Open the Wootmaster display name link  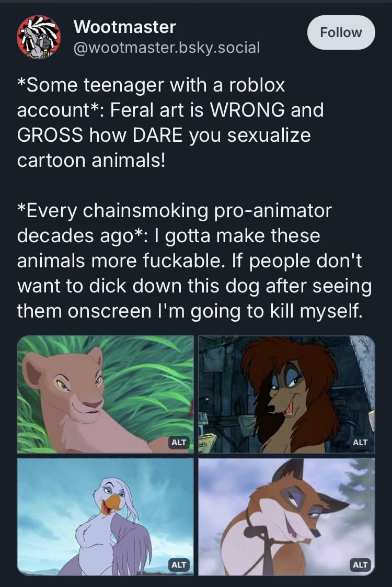pos(125,26)
